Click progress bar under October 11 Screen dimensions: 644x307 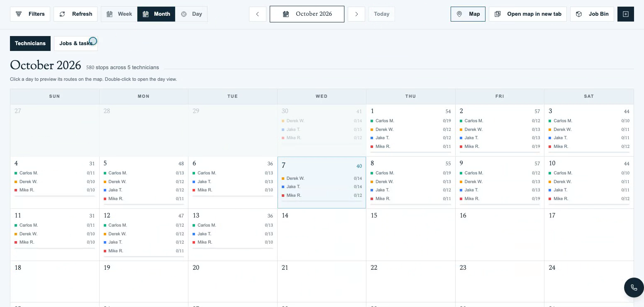coord(55,248)
